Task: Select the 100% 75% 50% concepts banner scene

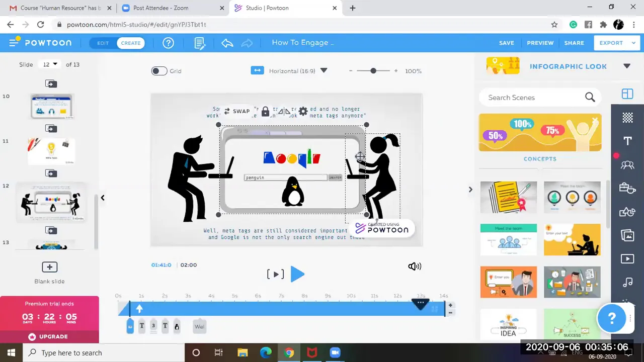Action: coord(540,132)
